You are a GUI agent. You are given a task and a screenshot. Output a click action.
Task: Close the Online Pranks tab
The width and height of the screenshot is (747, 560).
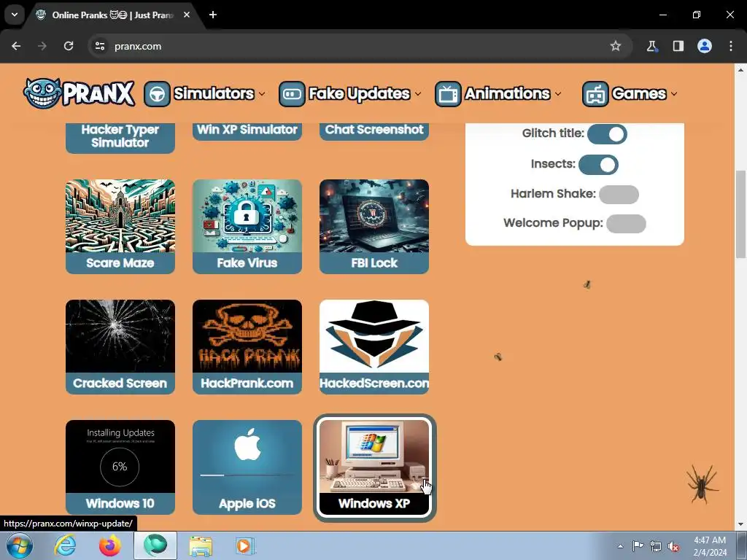coord(187,15)
